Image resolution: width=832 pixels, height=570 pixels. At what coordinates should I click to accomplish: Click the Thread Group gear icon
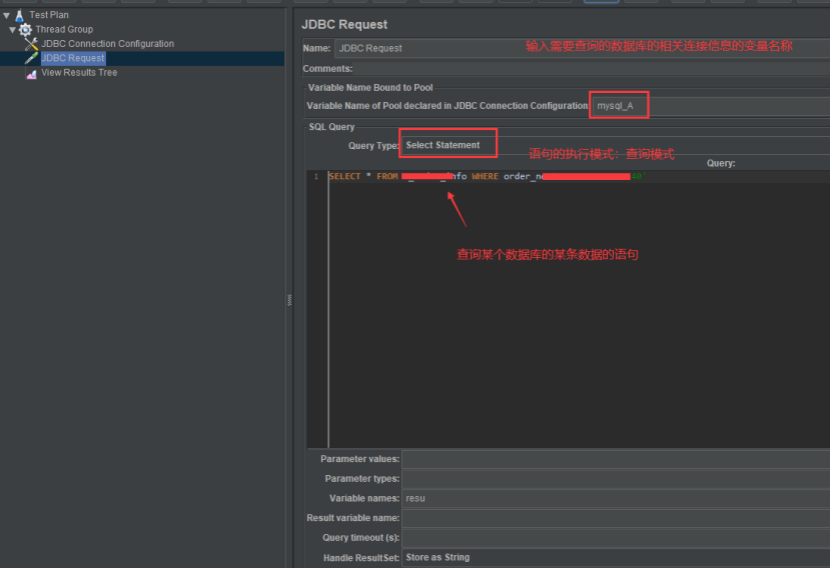[x=25, y=29]
